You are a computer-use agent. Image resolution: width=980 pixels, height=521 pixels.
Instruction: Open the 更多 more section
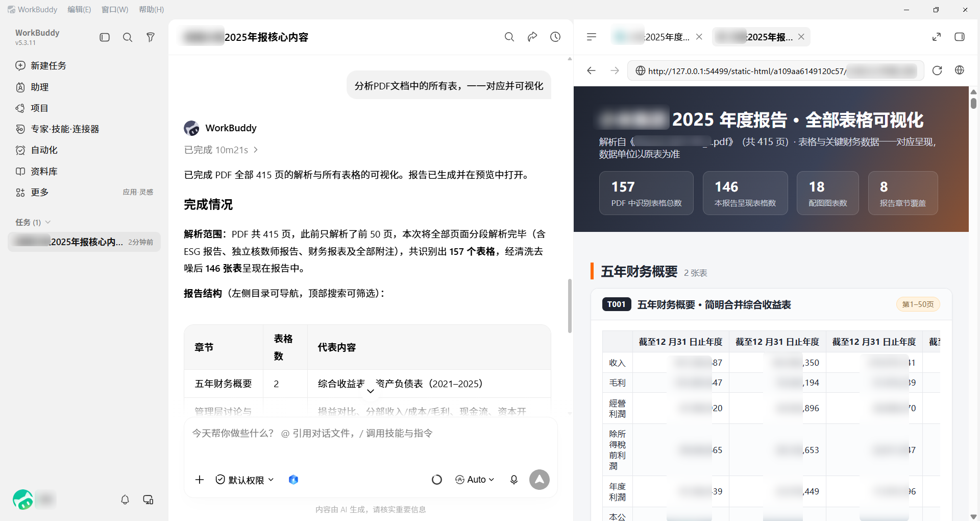click(32, 193)
